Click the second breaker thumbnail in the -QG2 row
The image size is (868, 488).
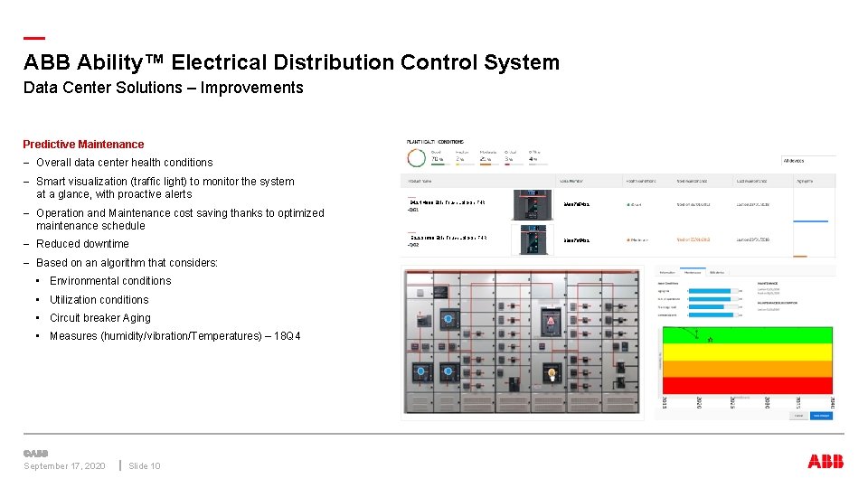tap(533, 239)
